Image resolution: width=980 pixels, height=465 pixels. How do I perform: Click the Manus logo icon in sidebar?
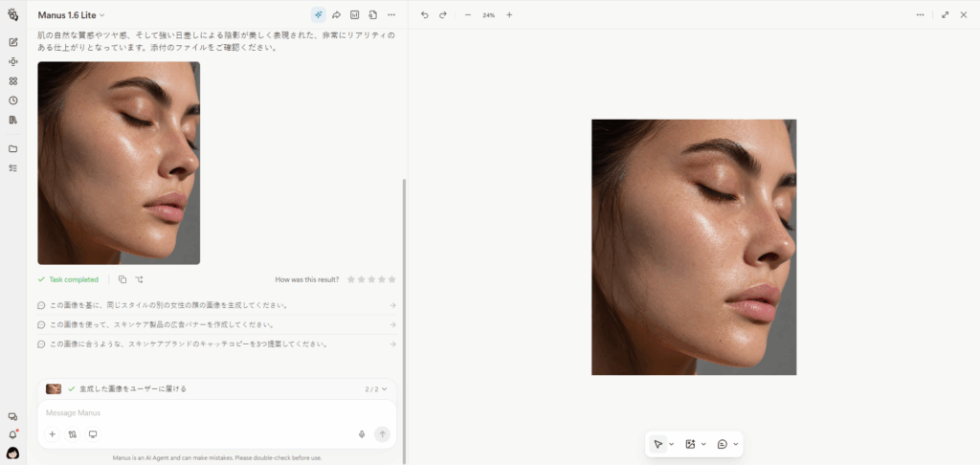point(12,14)
